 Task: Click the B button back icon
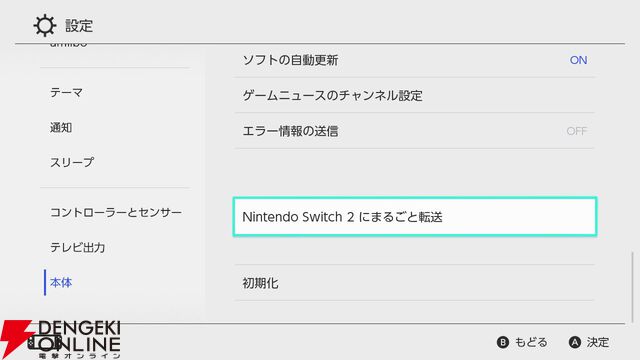tap(503, 342)
